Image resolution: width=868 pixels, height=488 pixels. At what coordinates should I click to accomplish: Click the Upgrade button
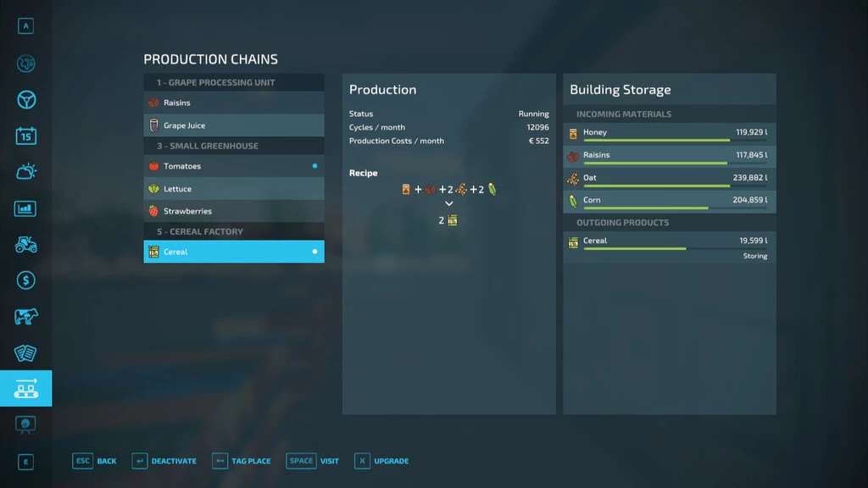381,461
